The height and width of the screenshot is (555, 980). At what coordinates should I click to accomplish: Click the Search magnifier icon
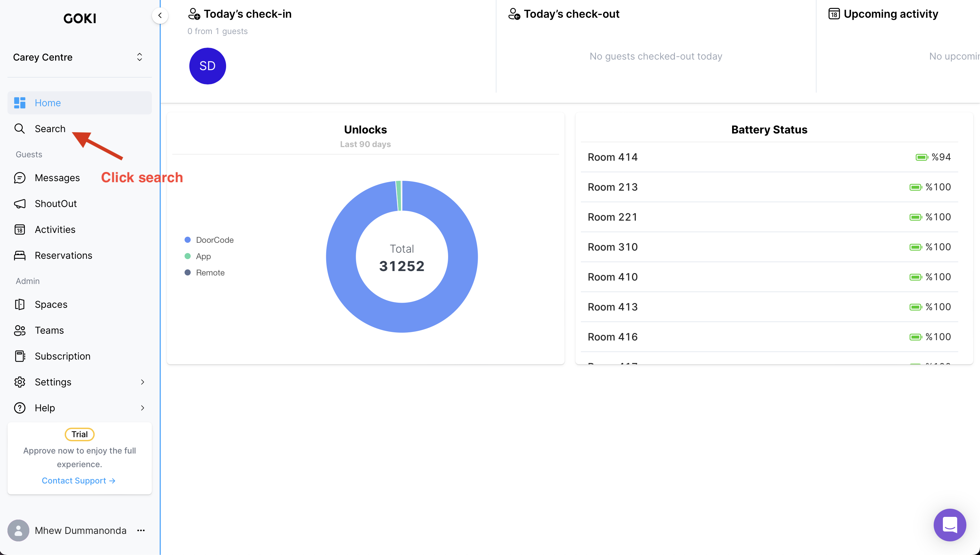(x=19, y=129)
